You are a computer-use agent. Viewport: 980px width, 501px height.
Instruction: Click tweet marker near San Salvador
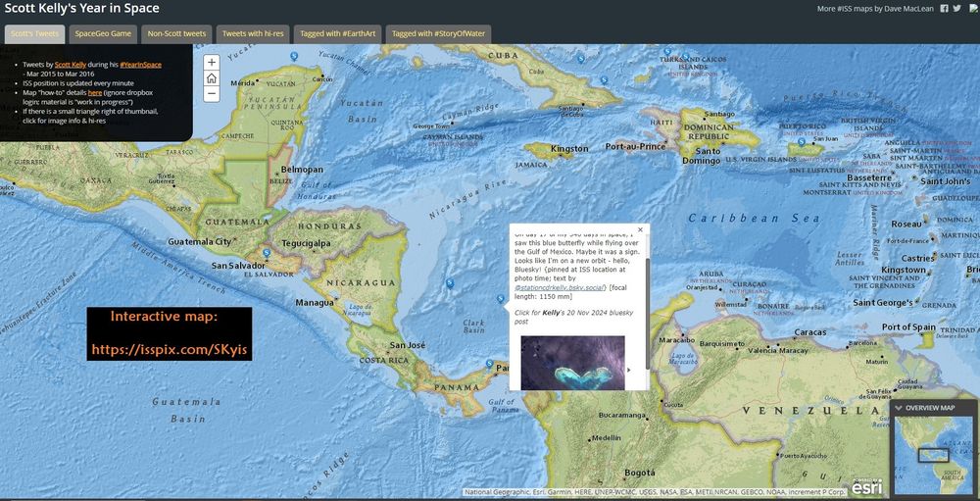click(267, 253)
